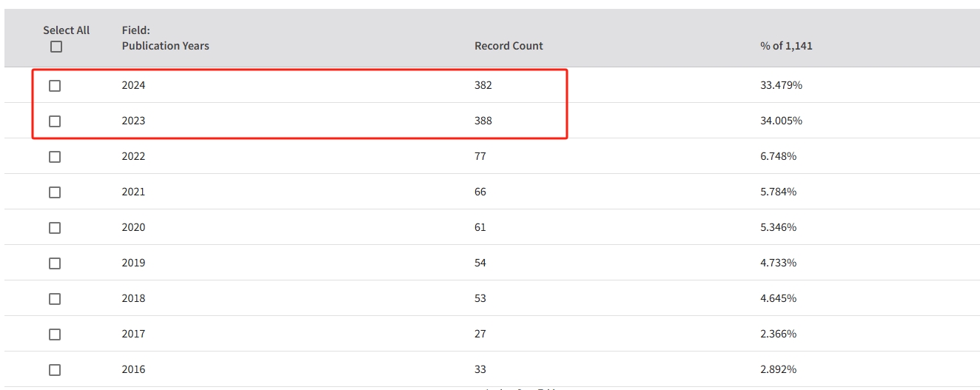Screen dimensions: 980x390
Task: Click the 382 record count value
Action: (x=483, y=85)
